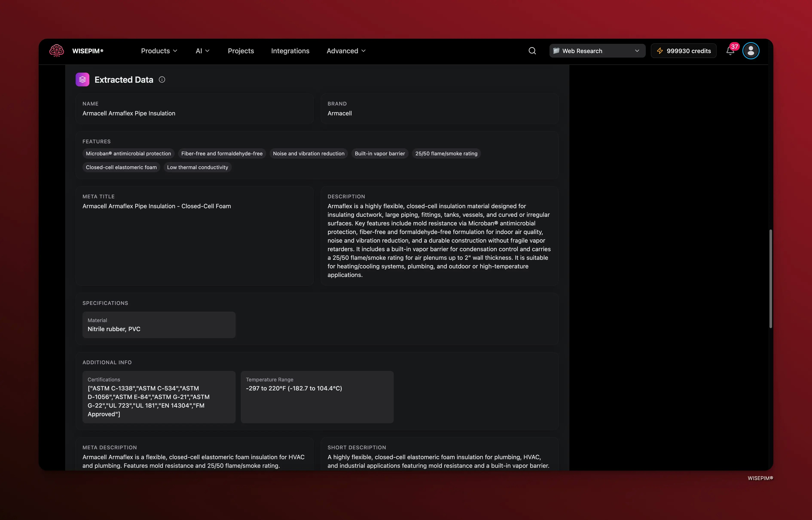
Task: Click the WISEPIM brain logo icon
Action: (x=56, y=51)
